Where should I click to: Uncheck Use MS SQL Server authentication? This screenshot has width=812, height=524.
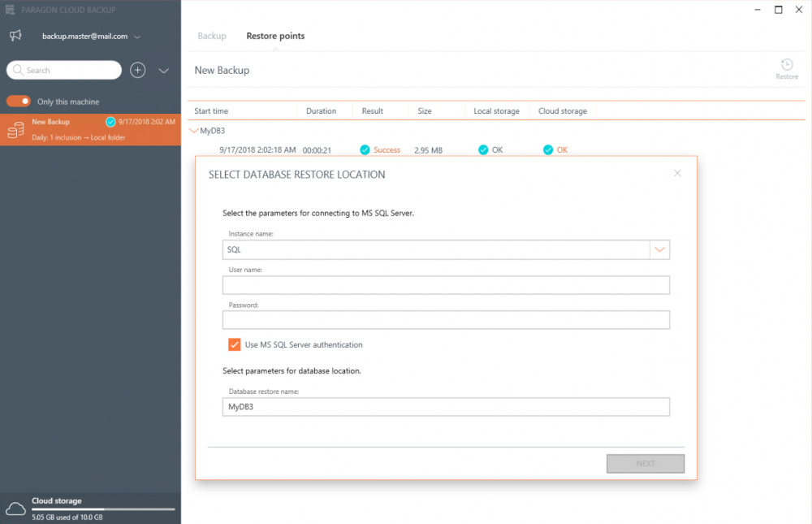click(234, 344)
